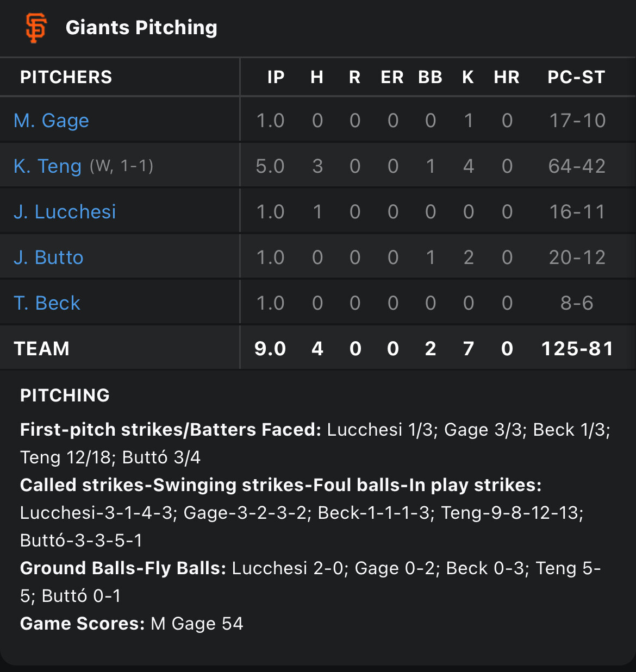Click Teng's win record (W, 1-1)
The image size is (636, 672).
tap(121, 166)
